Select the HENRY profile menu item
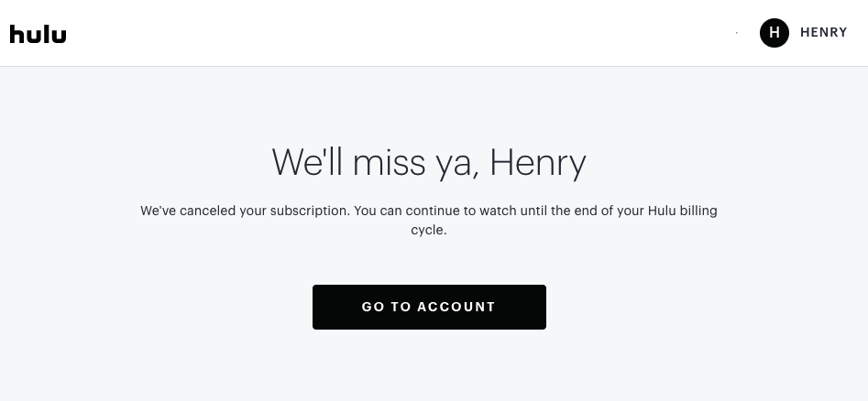868x401 pixels. [823, 33]
